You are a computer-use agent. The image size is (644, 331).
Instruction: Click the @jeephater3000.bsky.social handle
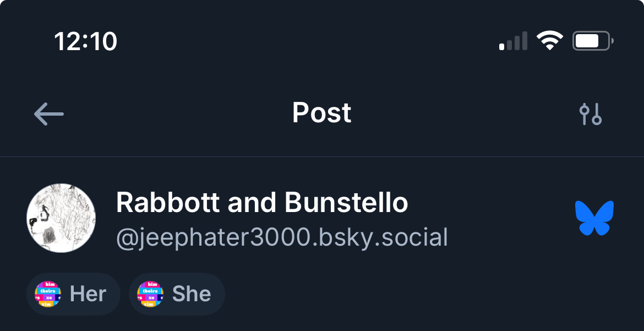pos(282,237)
